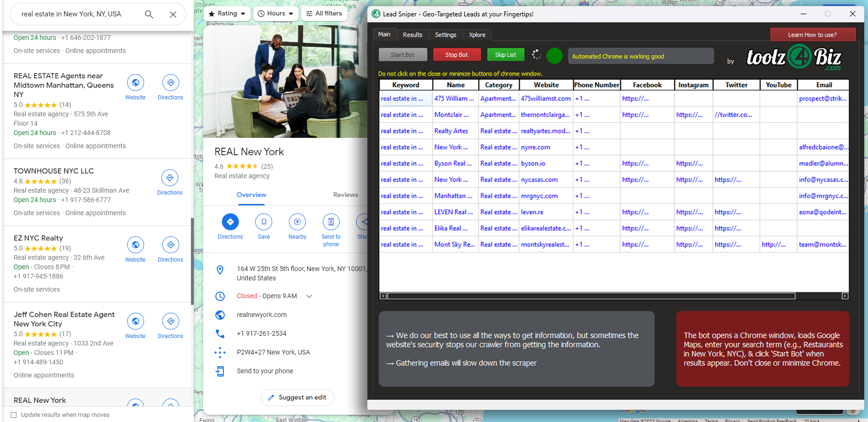Expand the opening hours chevron

point(309,296)
